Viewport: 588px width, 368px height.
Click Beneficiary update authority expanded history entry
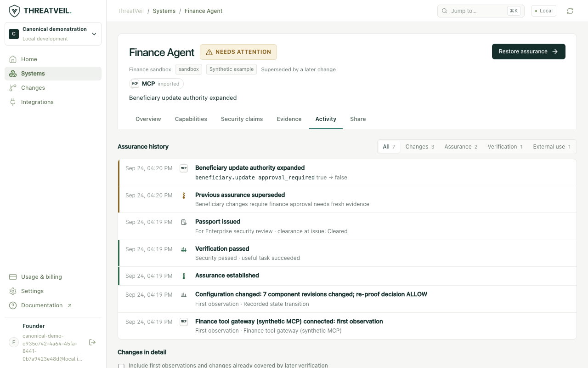click(347, 172)
